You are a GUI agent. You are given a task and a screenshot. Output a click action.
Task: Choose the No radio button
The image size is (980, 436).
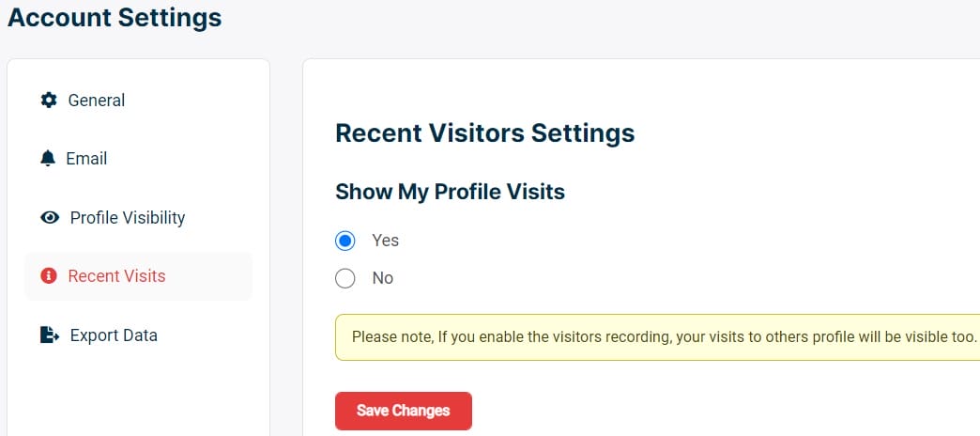(x=345, y=278)
